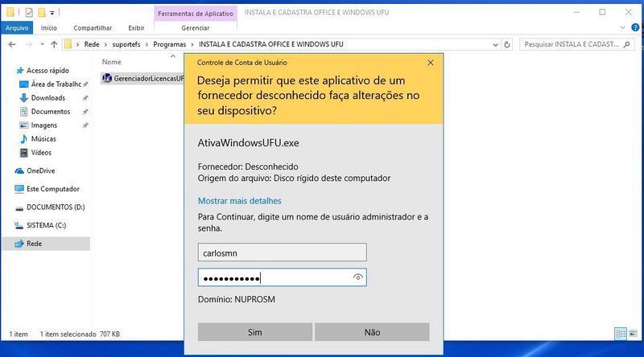Reveal the password with the eye icon
644x357 pixels.
[357, 277]
